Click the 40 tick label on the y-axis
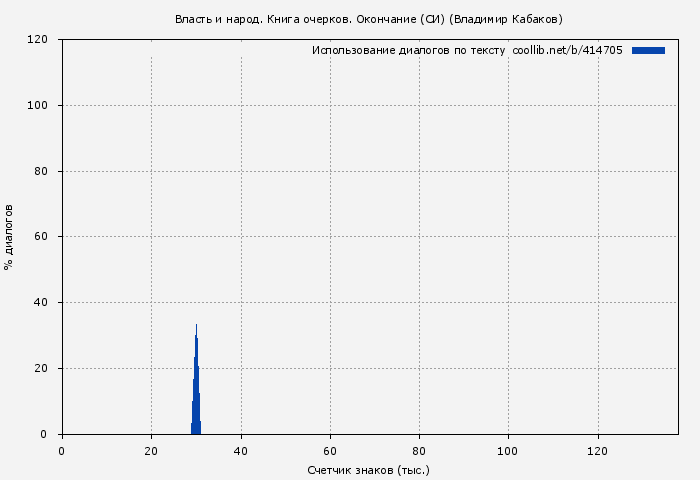 41,303
